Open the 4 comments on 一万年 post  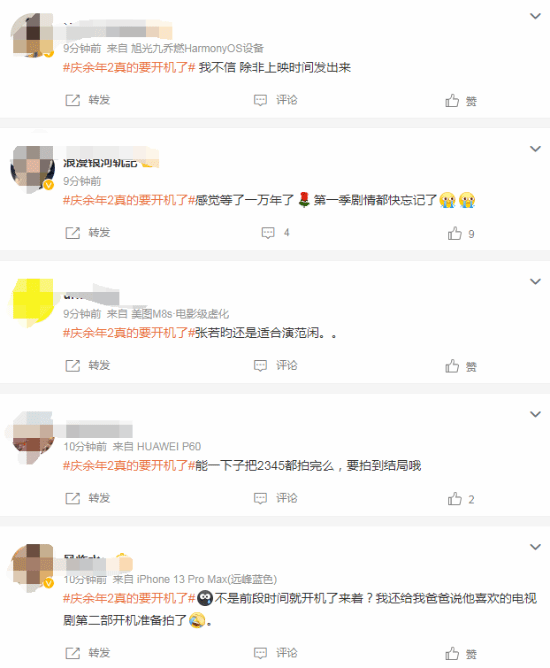[x=275, y=233]
